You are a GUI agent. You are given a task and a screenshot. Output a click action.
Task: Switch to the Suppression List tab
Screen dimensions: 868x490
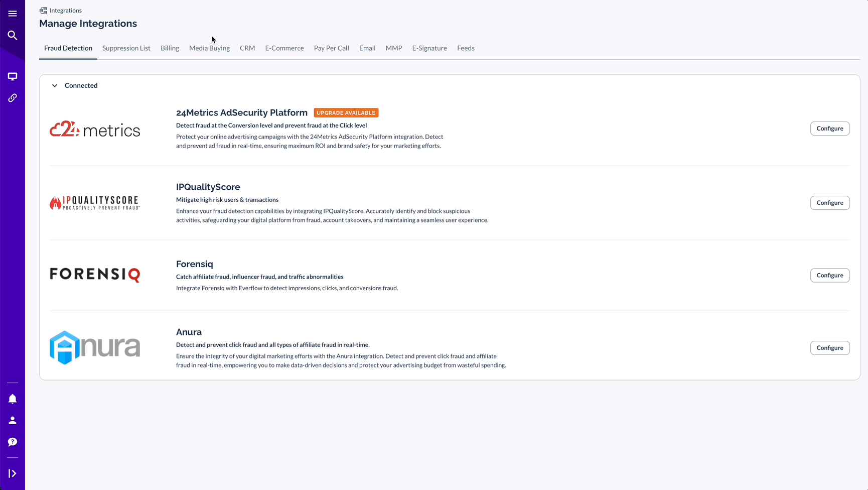[126, 48]
